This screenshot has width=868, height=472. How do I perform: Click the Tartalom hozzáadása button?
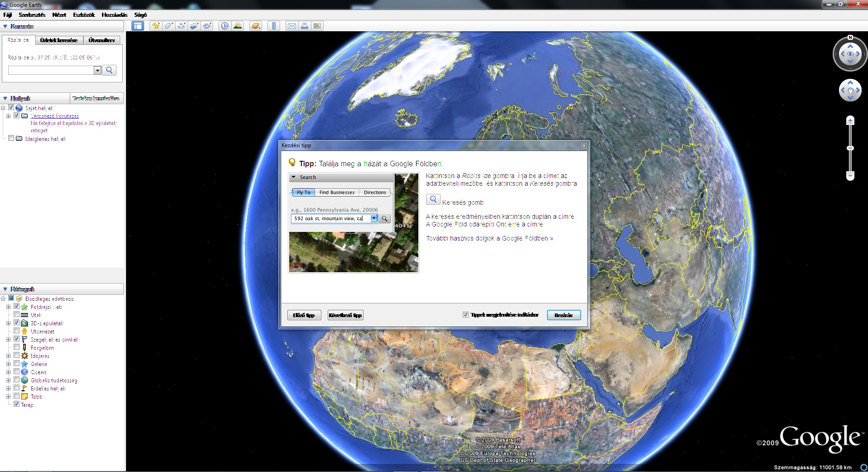pos(96,98)
